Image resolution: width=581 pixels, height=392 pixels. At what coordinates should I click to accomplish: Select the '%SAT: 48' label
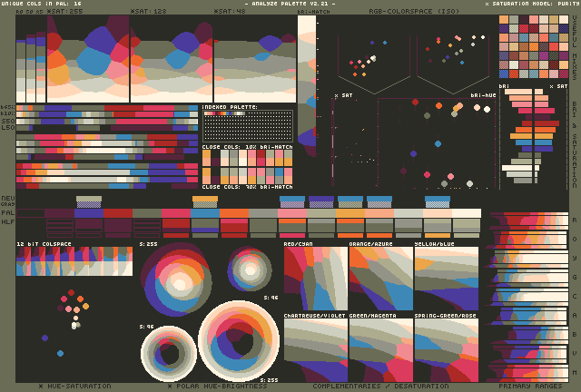(x=230, y=11)
